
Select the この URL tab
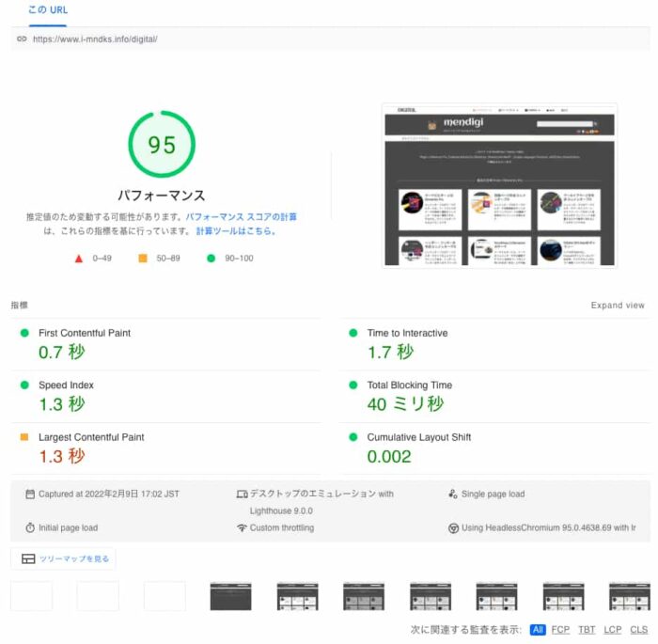click(47, 10)
